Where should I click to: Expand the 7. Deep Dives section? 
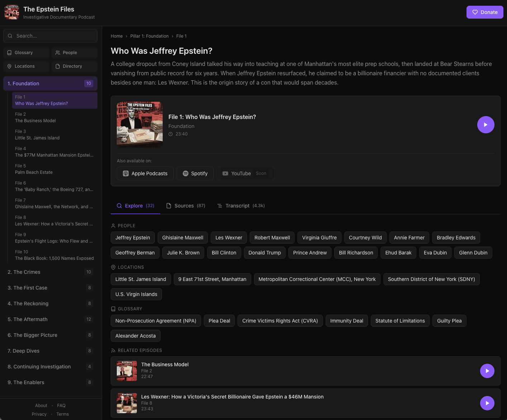point(50,351)
